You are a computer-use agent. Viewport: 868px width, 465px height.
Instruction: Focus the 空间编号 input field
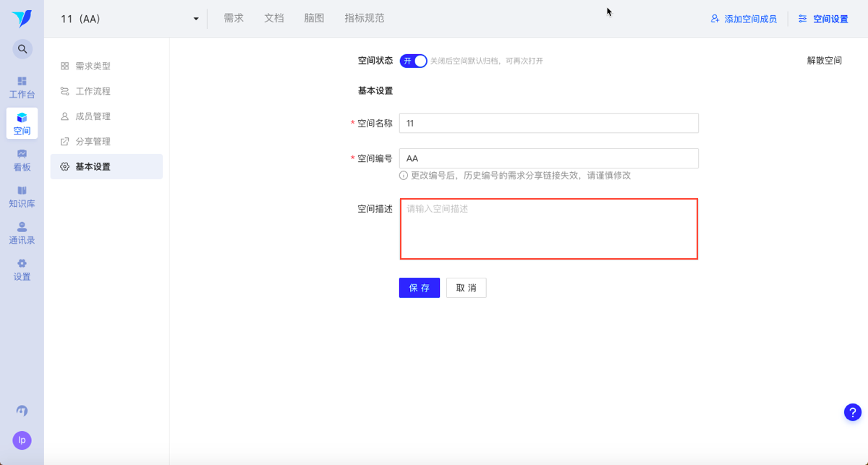pos(549,158)
